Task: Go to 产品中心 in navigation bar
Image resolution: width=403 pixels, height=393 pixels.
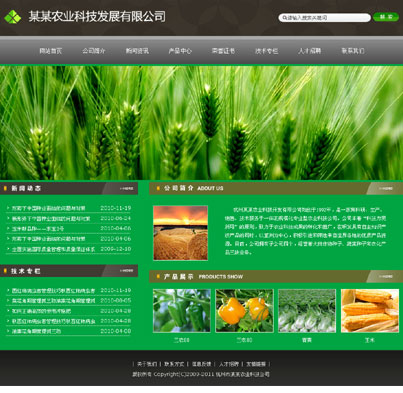Action: (180, 51)
